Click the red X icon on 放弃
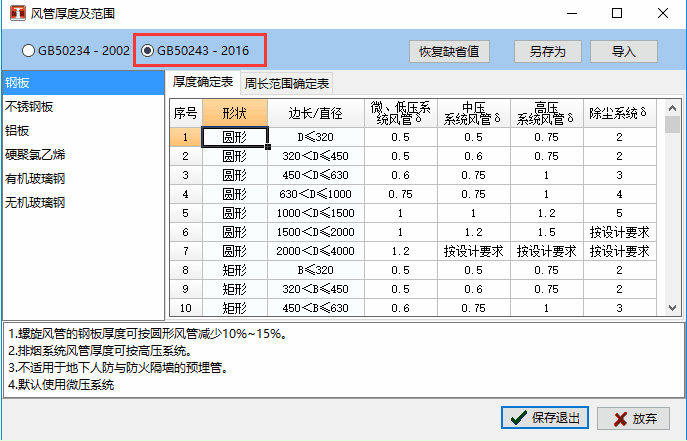 pyautogui.click(x=619, y=418)
